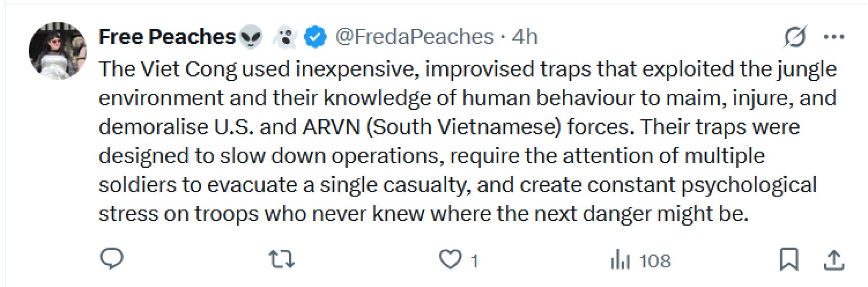Screen dimensions: 868x287
Task: Repost the Free Peaches tweet
Action: click(x=281, y=260)
